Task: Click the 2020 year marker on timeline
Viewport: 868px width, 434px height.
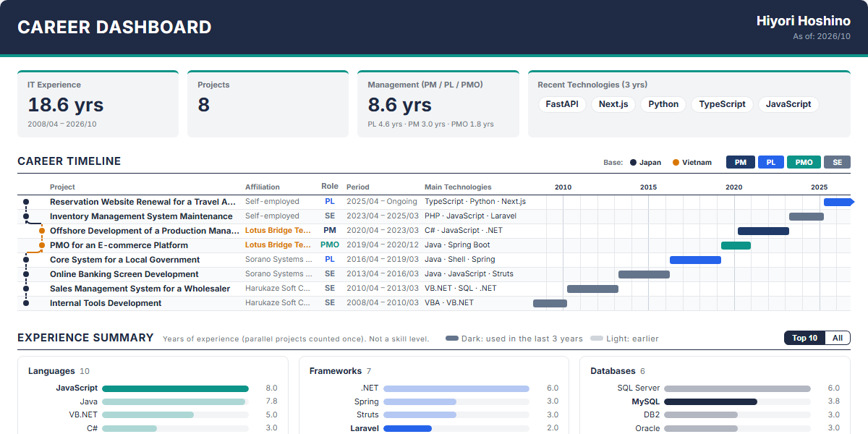Action: [734, 187]
